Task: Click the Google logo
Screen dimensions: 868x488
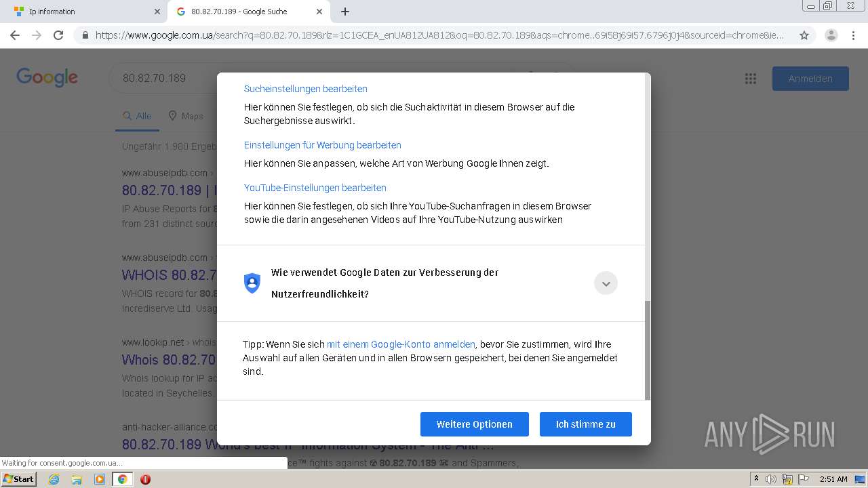Action: tap(47, 77)
